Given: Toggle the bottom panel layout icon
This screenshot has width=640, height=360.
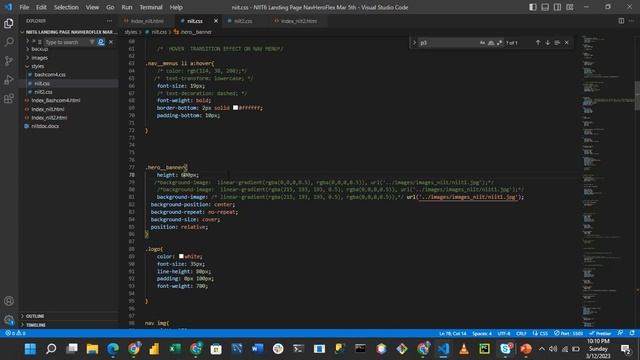Looking at the screenshot, I should pos(545,7).
